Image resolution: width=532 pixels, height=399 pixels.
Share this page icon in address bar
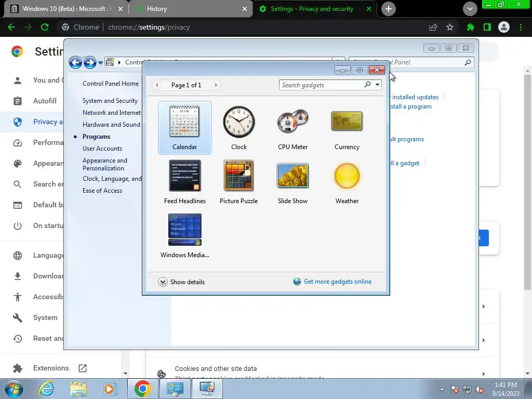[433, 27]
